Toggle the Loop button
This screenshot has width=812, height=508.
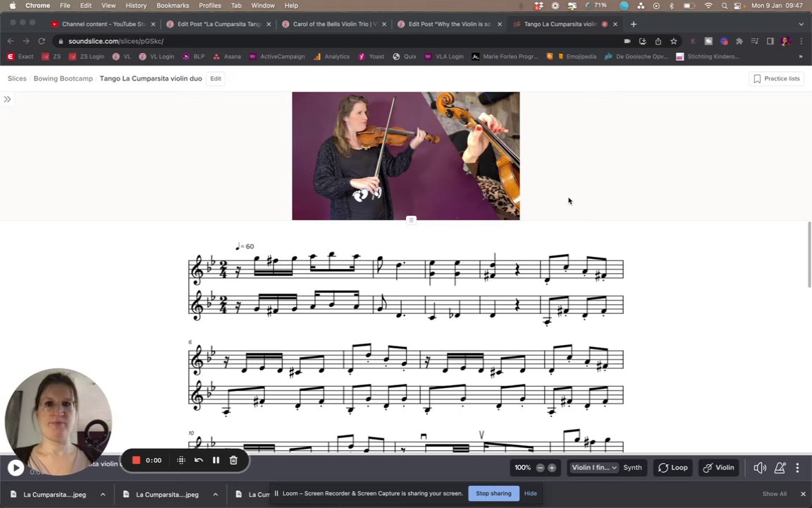672,468
